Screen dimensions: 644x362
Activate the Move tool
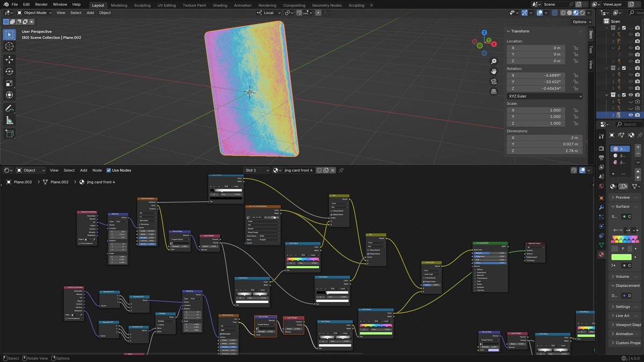pos(9,60)
